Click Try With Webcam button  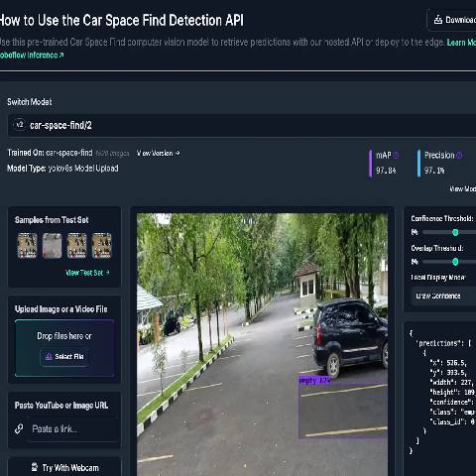point(64,468)
